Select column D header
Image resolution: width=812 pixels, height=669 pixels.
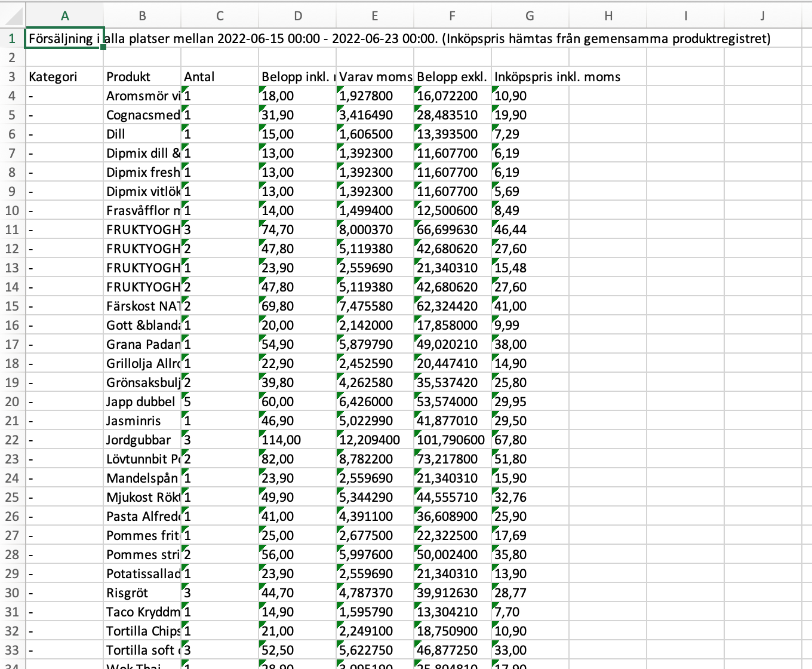coord(297,16)
